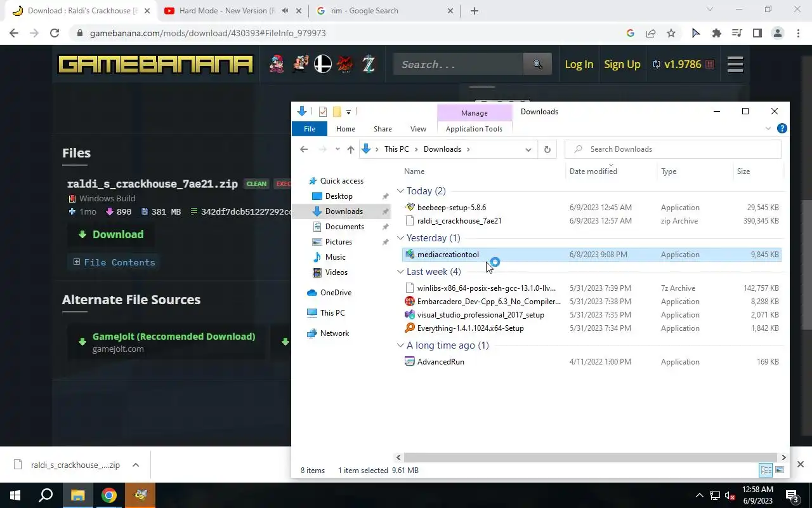The height and width of the screenshot is (508, 812).
Task: Click the Properties checkmark icon in Explorer title bar
Action: 323,112
